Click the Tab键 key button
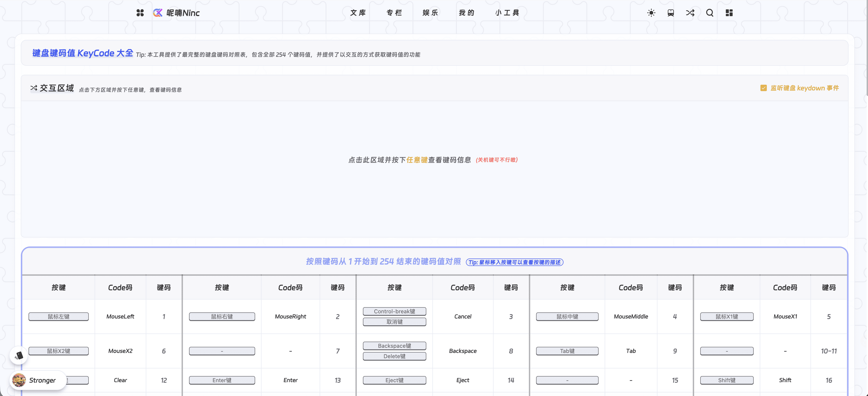 [567, 351]
